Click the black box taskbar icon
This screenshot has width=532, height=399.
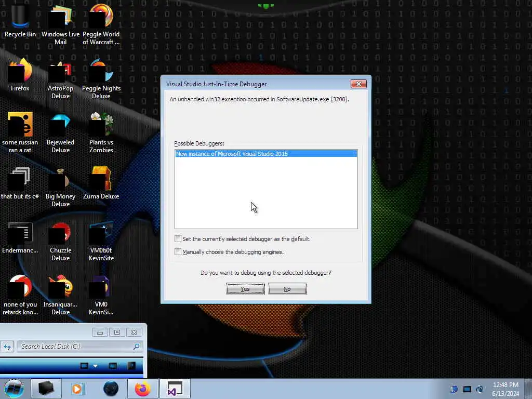[x=46, y=389]
